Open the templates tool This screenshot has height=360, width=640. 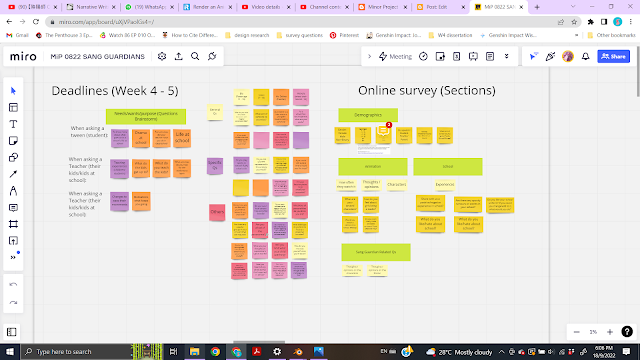pyautogui.click(x=13, y=107)
